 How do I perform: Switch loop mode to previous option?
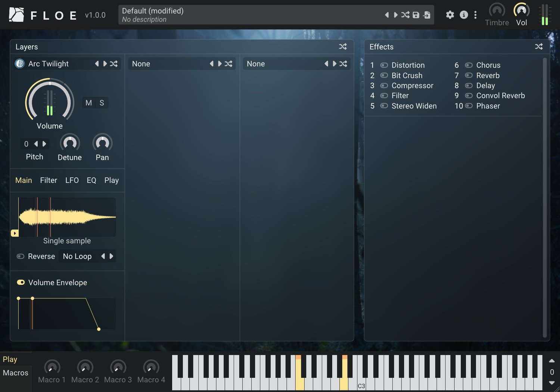coord(103,256)
